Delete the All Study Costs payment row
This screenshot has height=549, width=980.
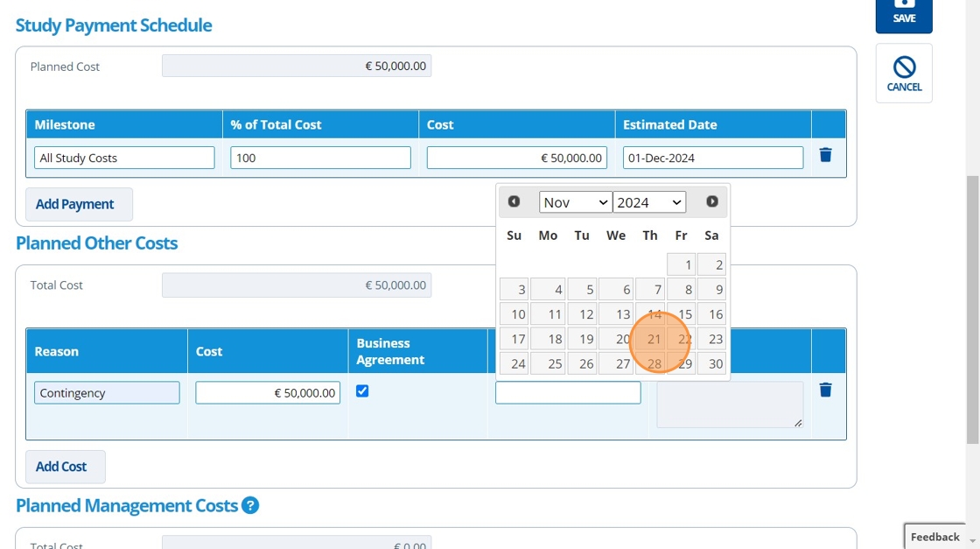pos(825,155)
